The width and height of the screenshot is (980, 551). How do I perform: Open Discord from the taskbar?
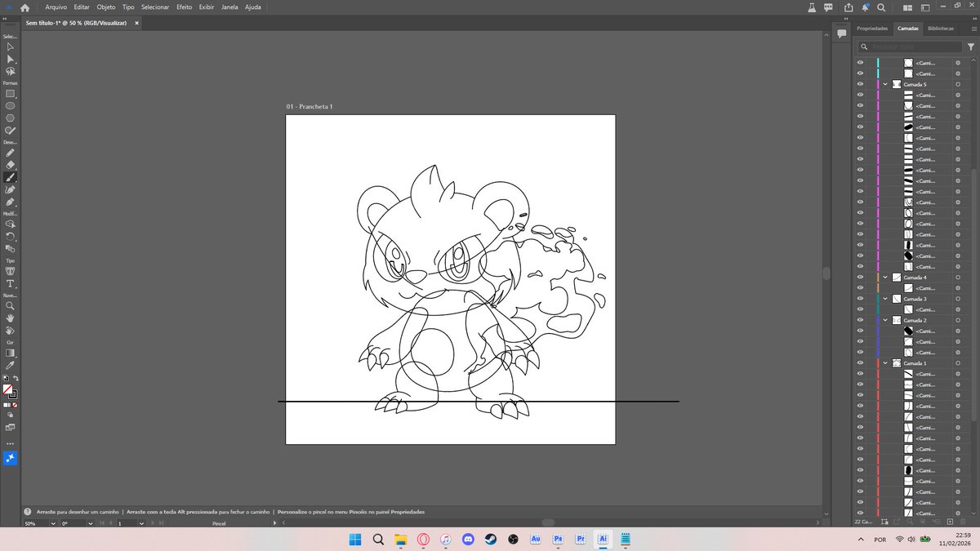[468, 540]
